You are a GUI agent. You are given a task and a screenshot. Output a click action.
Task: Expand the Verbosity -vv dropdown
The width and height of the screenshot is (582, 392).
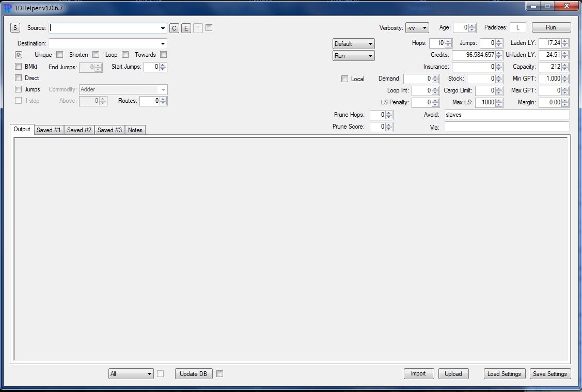pyautogui.click(x=417, y=28)
